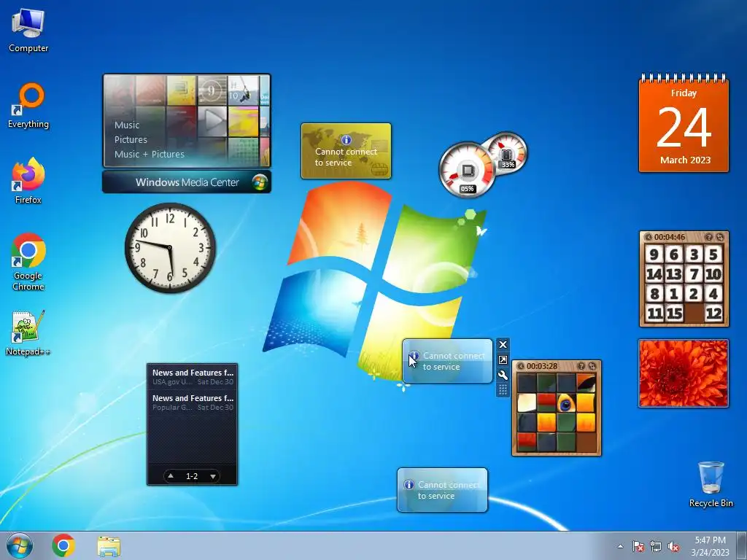
Task: Pause the timer on the picture puzzle
Action: coord(521,366)
